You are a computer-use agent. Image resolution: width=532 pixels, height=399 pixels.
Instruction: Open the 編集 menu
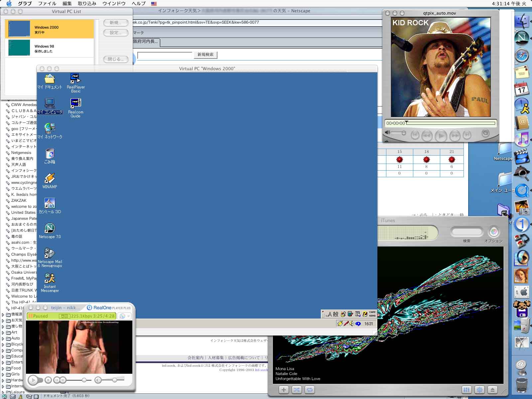coord(67,3)
